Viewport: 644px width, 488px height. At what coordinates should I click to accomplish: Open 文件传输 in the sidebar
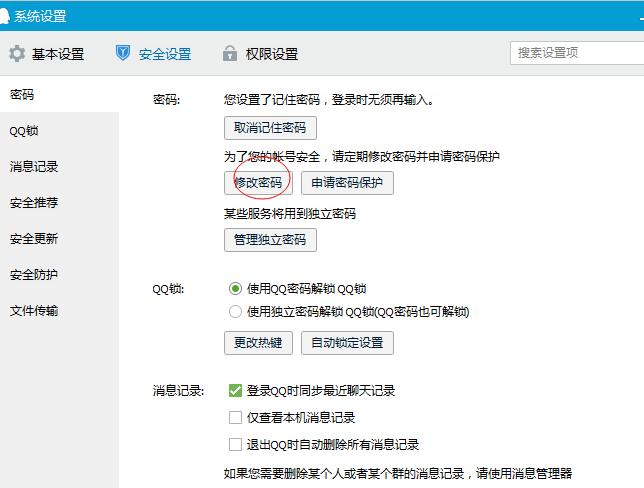[59, 310]
